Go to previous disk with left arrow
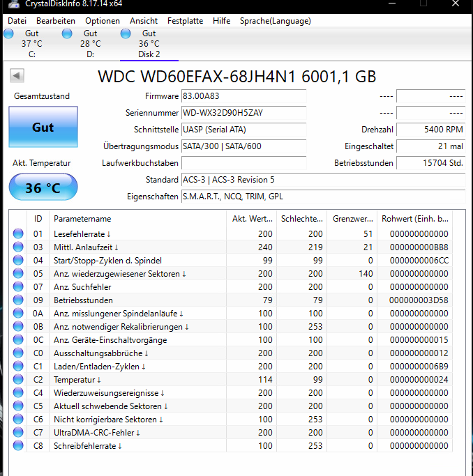Viewport: 473px width, 476px height. click(17, 75)
